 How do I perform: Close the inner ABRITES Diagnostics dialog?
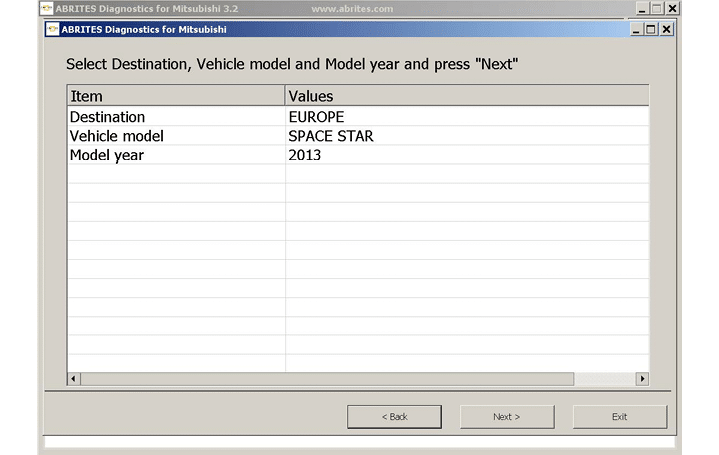pos(667,29)
